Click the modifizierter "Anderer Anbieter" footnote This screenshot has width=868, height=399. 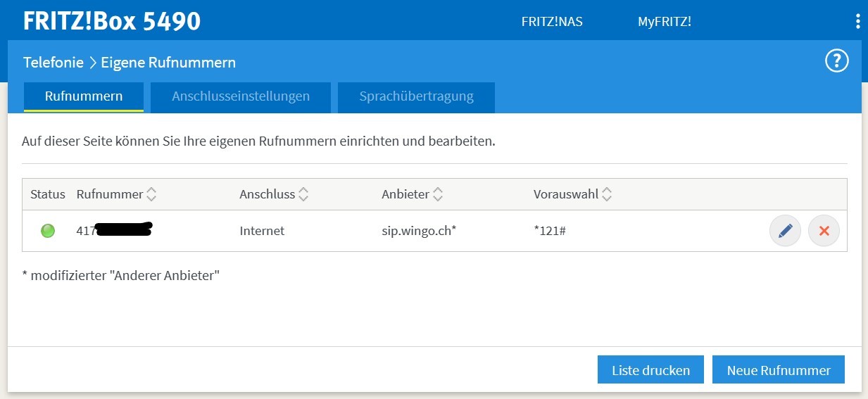[121, 275]
